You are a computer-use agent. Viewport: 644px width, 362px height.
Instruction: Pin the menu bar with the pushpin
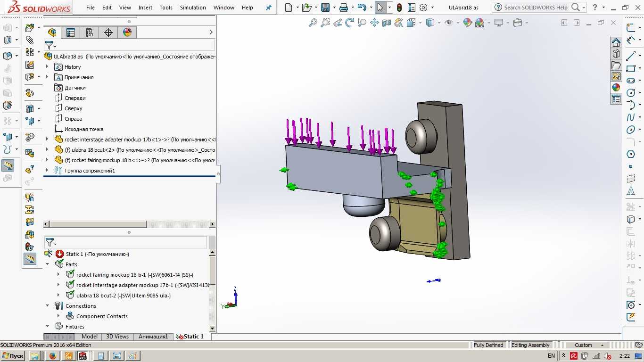point(269,8)
